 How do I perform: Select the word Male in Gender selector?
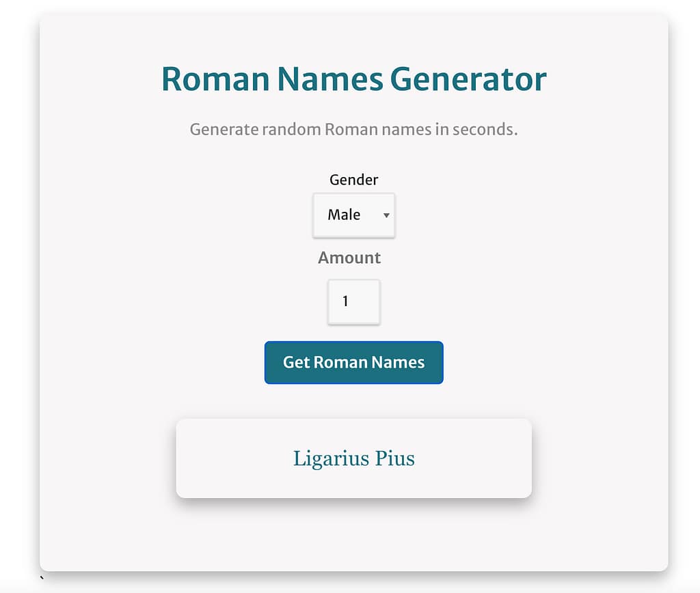pos(344,215)
